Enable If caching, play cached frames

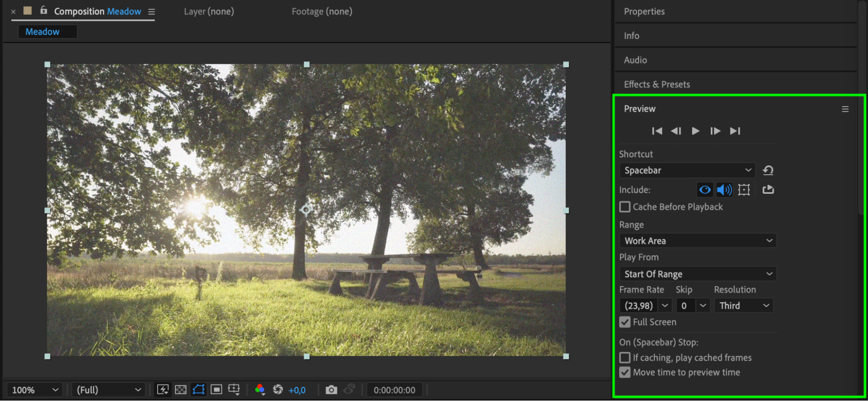(x=625, y=358)
